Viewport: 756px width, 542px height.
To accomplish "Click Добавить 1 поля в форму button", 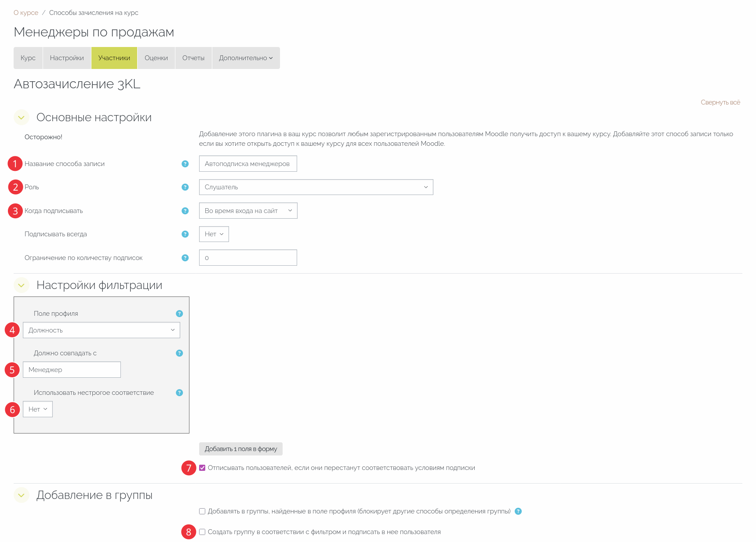I will pyautogui.click(x=240, y=449).
